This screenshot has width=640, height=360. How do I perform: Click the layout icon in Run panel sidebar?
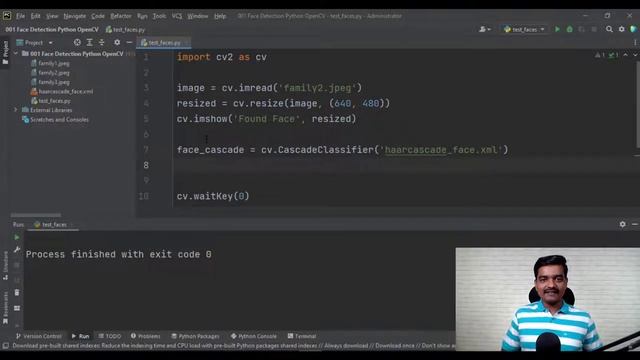17,308
